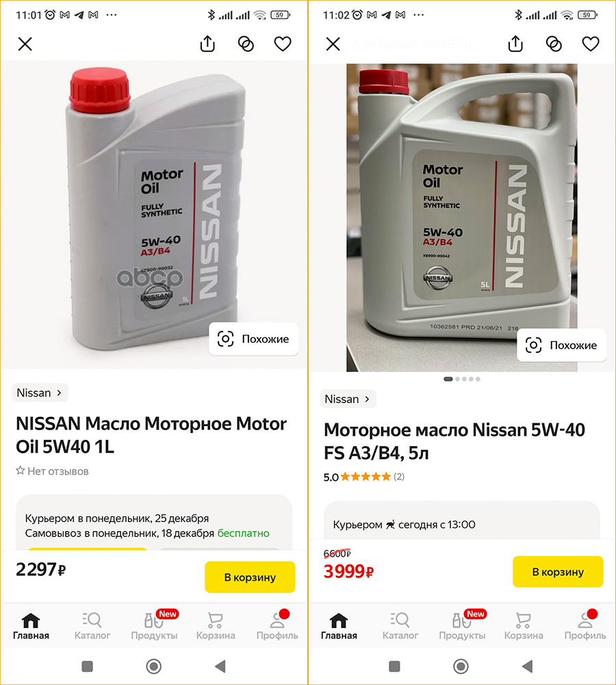Tap the image carousel page dots
Viewport: 616px width, 685px height.
tap(462, 379)
